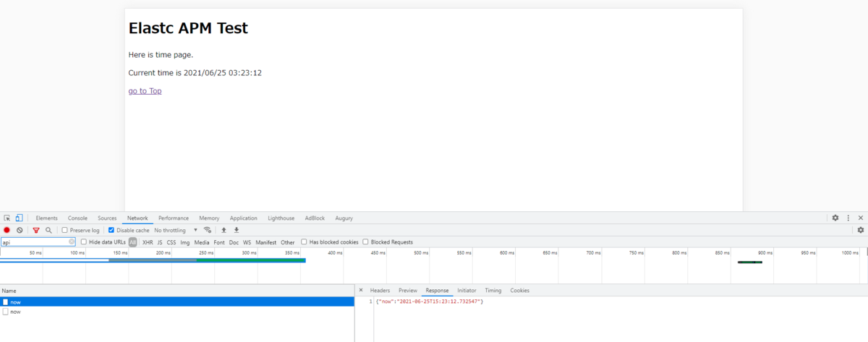Viewport: 868px width, 342px height.
Task: Show the Initiator tab
Action: 467,290
